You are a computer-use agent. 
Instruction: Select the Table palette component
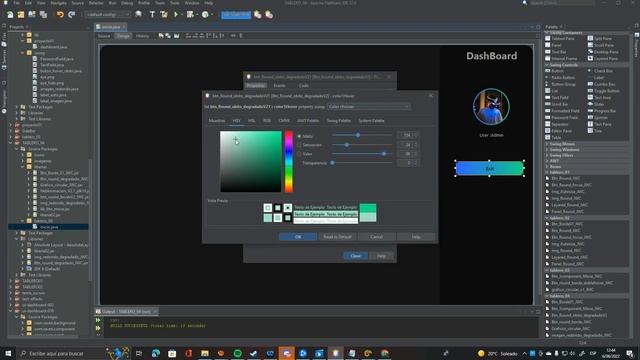pos(553,138)
